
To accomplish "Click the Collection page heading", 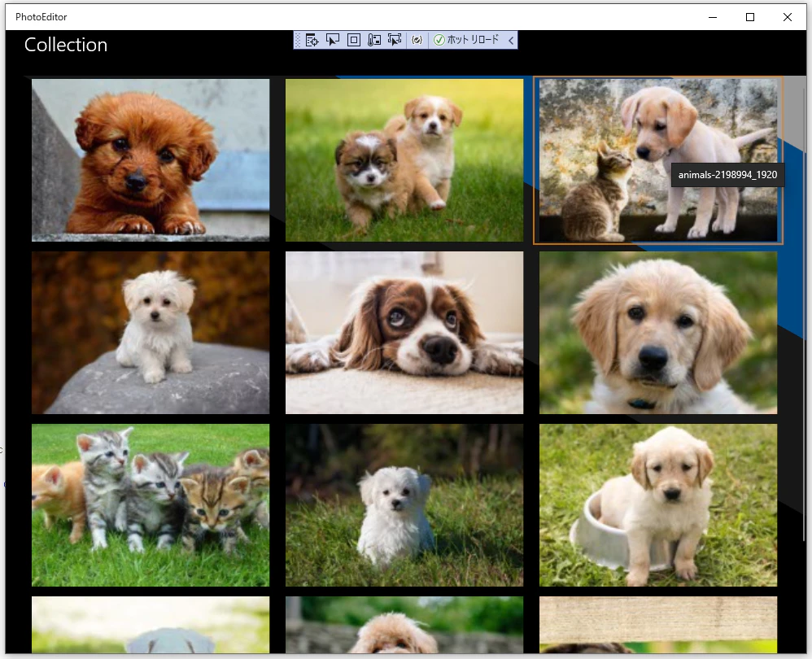I will (x=66, y=45).
